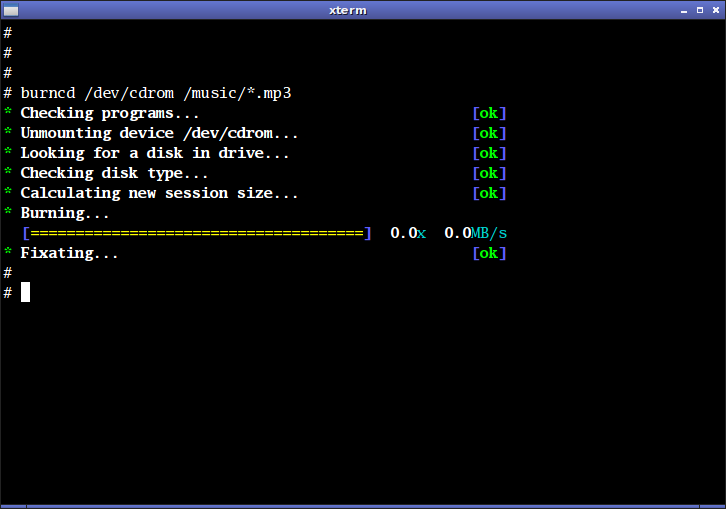
Task: Click the ok status for Looking for disk
Action: point(489,153)
